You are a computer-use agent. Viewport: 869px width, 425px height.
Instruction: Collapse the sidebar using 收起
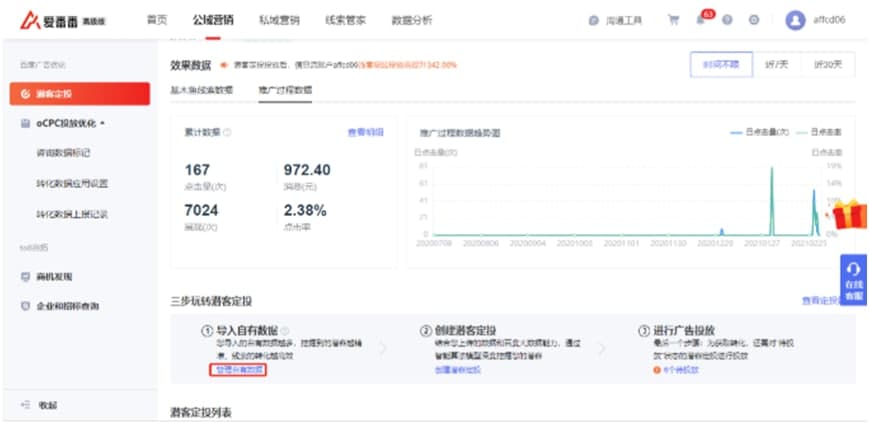point(40,405)
